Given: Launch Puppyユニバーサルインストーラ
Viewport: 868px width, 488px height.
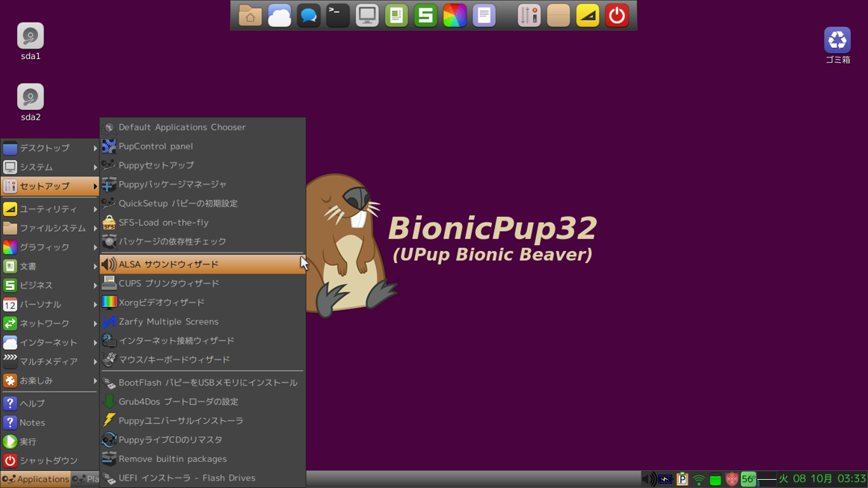Looking at the screenshot, I should 203,421.
